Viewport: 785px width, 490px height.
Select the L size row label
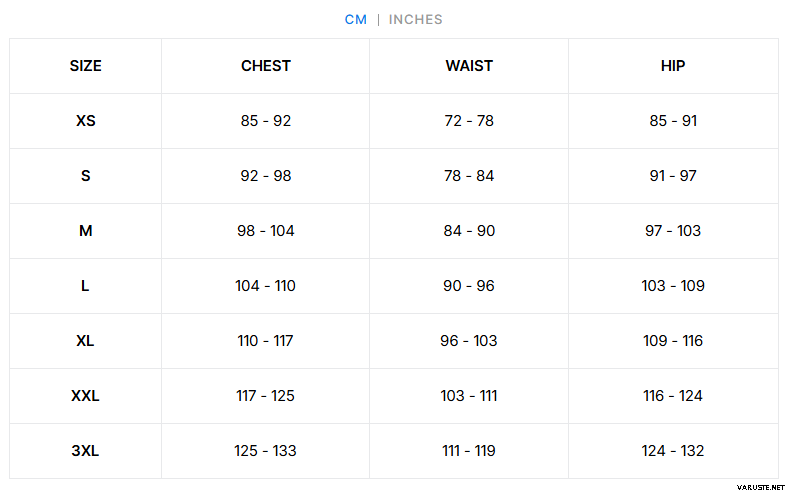[x=85, y=286]
